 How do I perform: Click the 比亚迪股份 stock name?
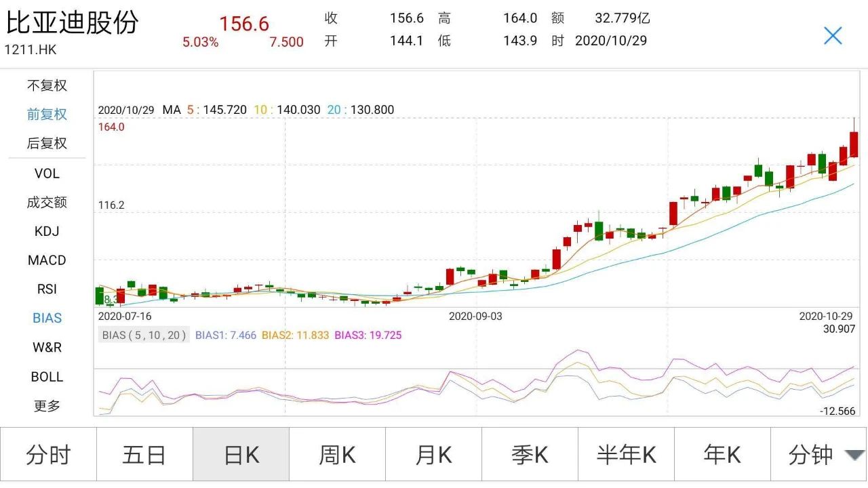(x=72, y=22)
